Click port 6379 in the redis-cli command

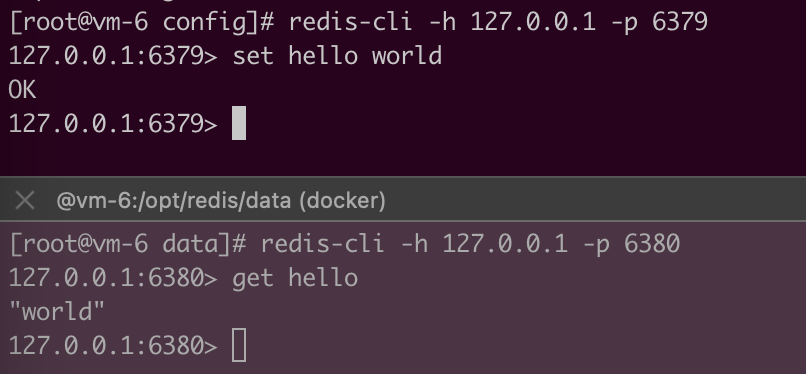click(680, 22)
